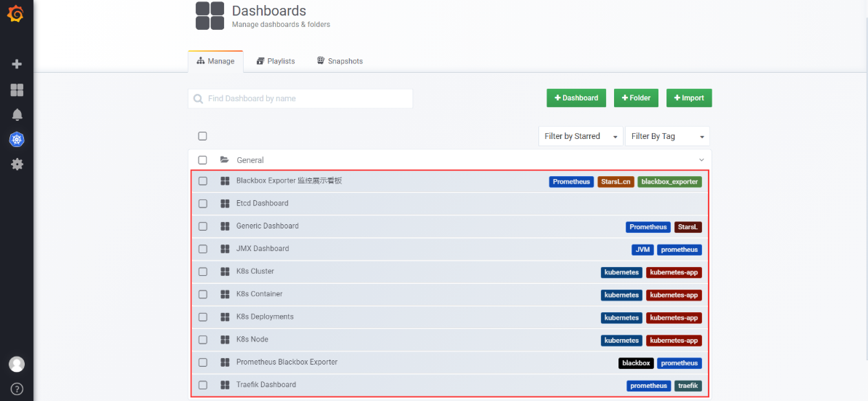Open the K8s Deployments dashboard
868x401 pixels.
pyautogui.click(x=265, y=317)
